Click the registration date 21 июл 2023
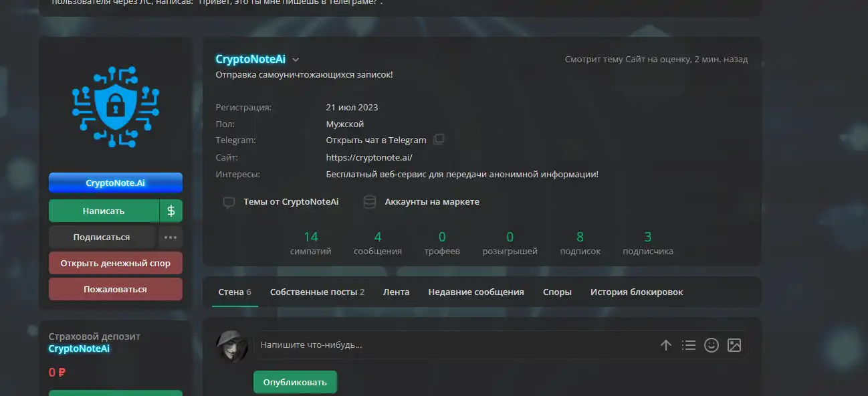This screenshot has width=868, height=396. point(352,107)
